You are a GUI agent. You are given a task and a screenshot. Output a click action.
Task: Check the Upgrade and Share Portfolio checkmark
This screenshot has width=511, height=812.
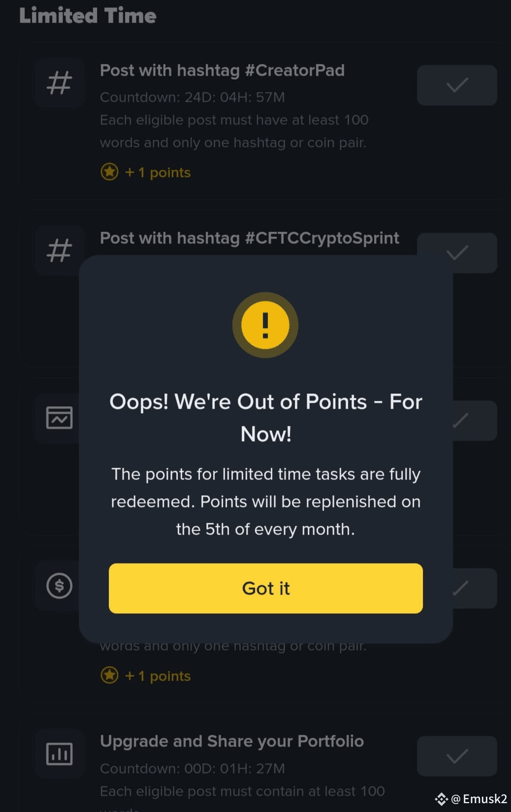pyautogui.click(x=457, y=756)
